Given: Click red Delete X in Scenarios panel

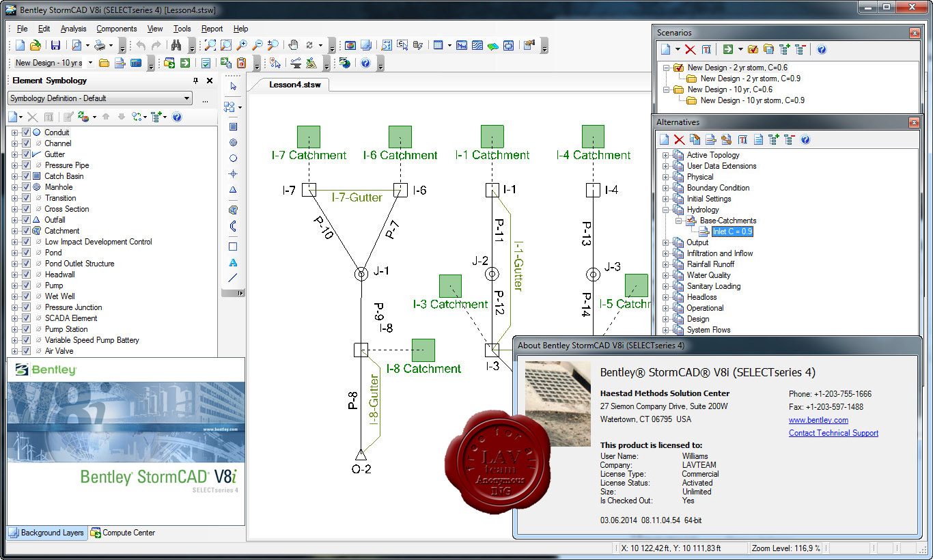Looking at the screenshot, I should point(691,49).
